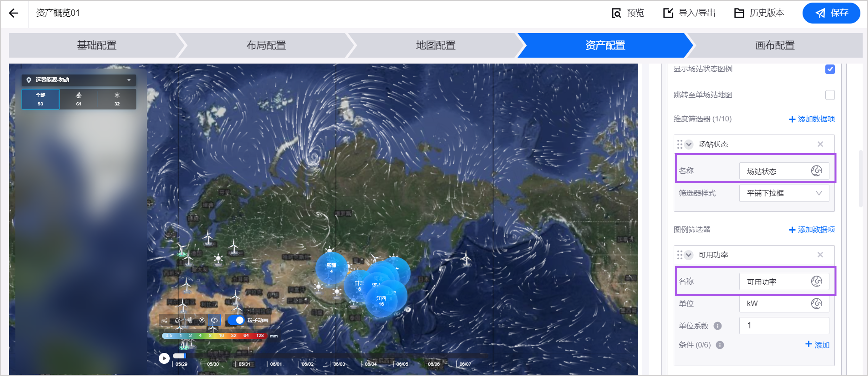This screenshot has height=376, width=868.
Task: Switch to the 画布配置 tab
Action: (775, 45)
